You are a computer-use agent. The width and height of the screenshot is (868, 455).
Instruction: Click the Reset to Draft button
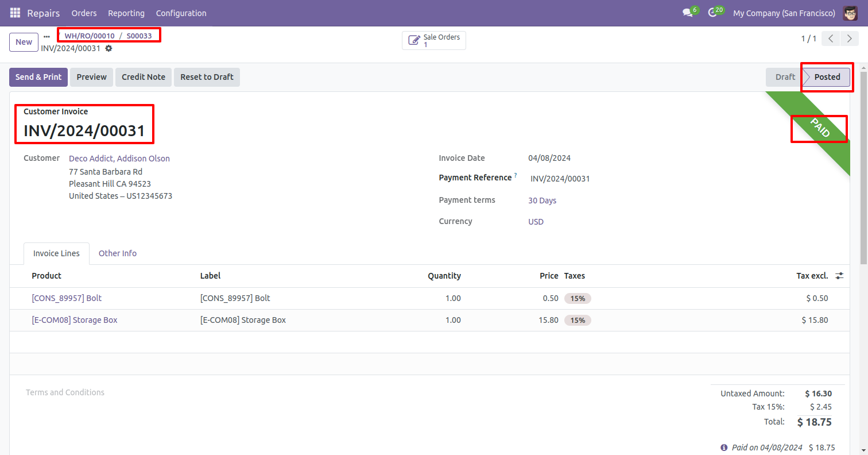coord(207,77)
